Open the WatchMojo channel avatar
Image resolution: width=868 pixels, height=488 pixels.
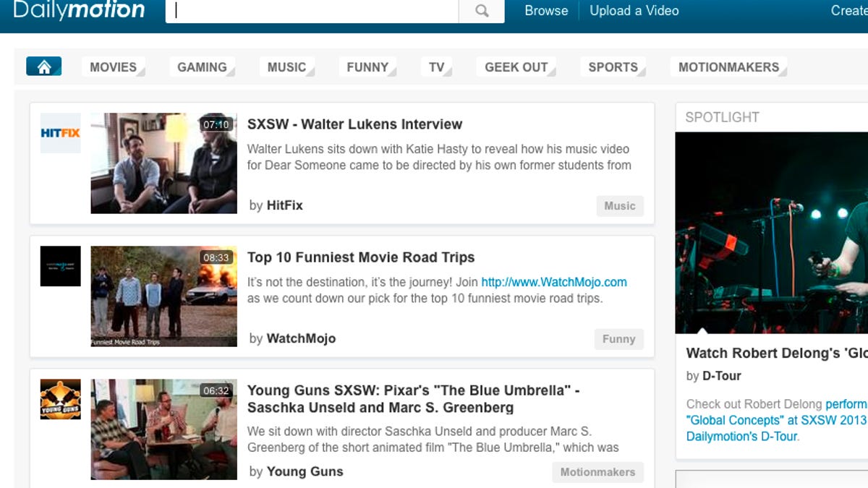point(60,266)
